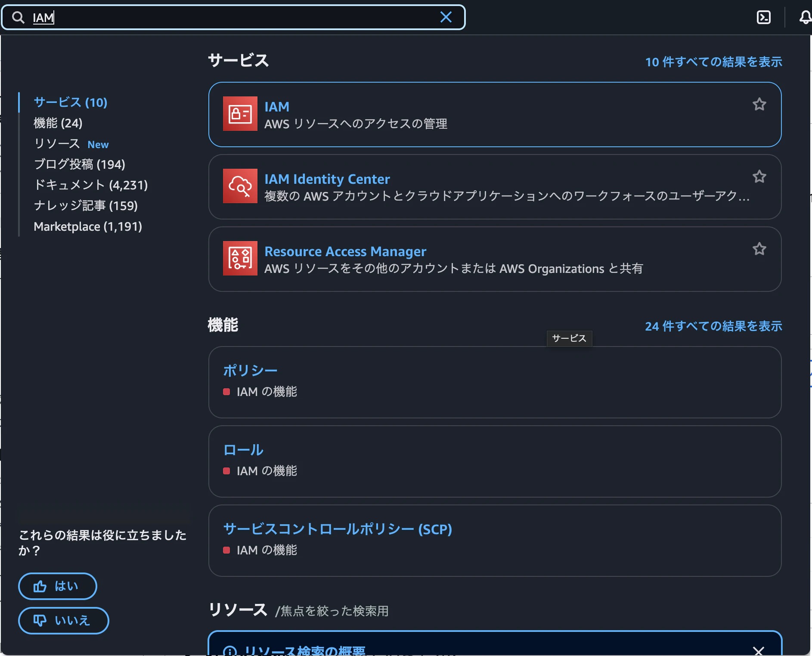The image size is (812, 656).
Task: Show all 10 service results
Action: (713, 62)
